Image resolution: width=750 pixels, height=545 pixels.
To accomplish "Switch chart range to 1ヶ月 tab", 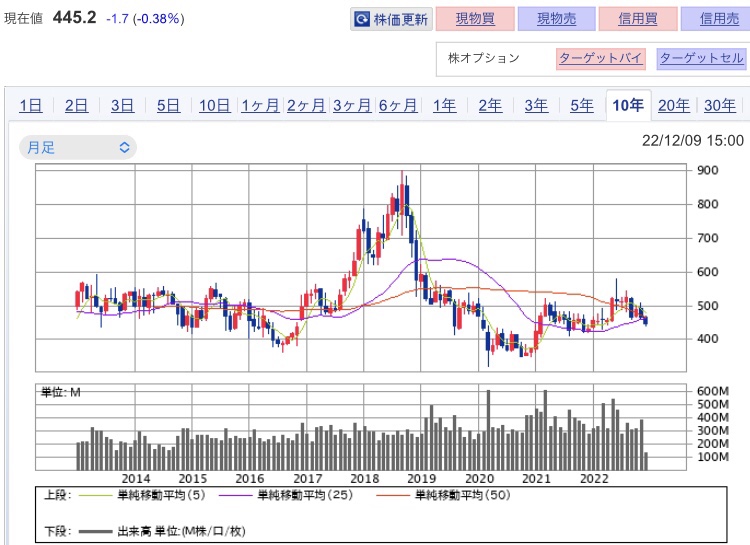I will [x=260, y=105].
